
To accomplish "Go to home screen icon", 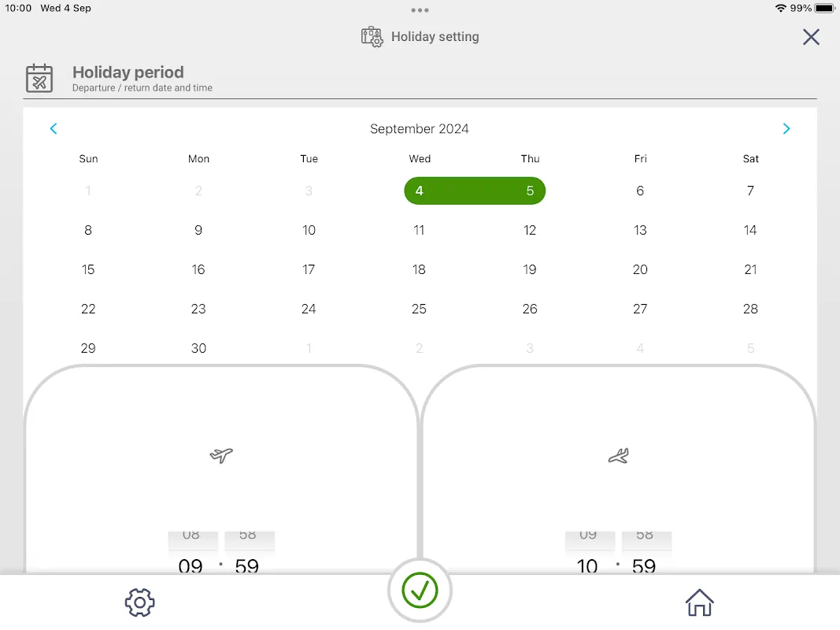I will 699,602.
